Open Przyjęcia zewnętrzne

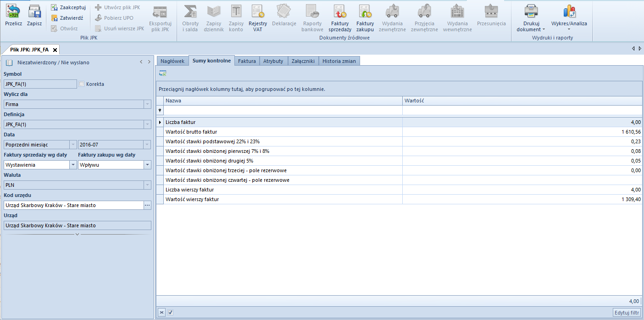pyautogui.click(x=424, y=18)
